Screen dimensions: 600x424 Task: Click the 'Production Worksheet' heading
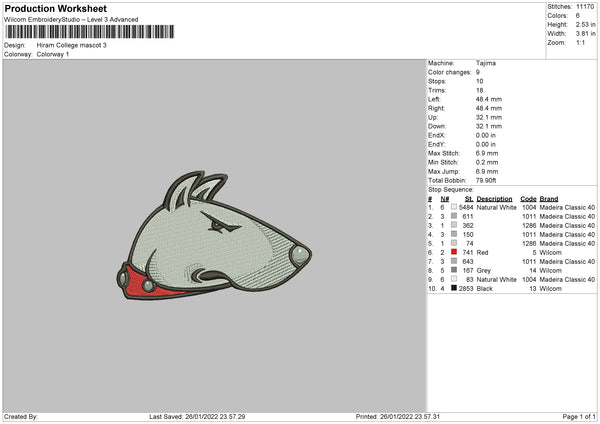tap(55, 8)
